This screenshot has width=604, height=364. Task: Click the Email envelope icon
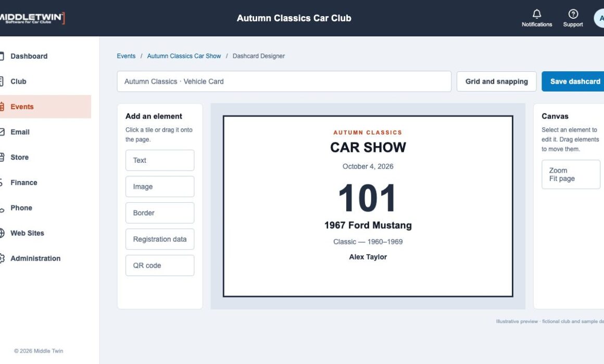click(x=2, y=132)
